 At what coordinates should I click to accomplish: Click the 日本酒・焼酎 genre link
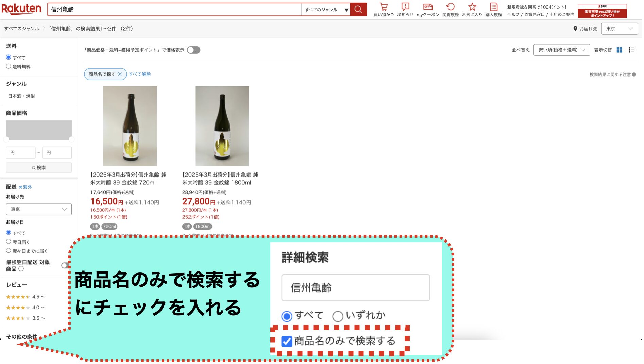tap(21, 96)
